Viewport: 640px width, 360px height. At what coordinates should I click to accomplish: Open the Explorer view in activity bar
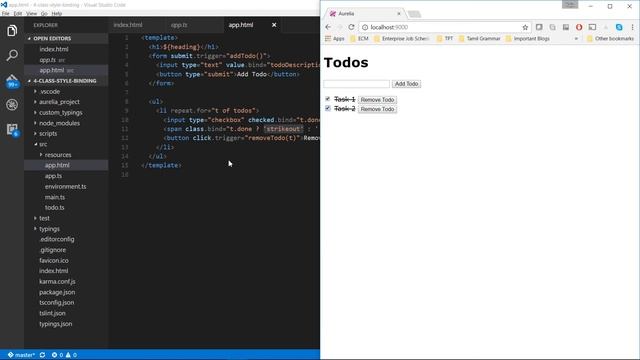(12, 31)
